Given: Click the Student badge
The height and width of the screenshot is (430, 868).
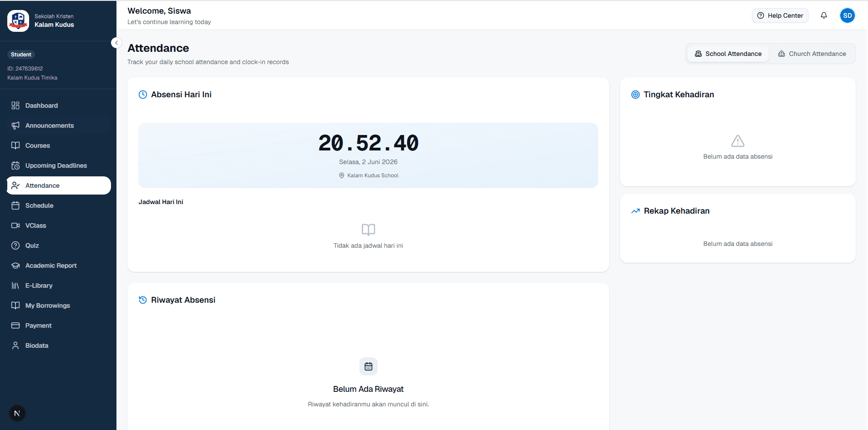Looking at the screenshot, I should (x=21, y=55).
